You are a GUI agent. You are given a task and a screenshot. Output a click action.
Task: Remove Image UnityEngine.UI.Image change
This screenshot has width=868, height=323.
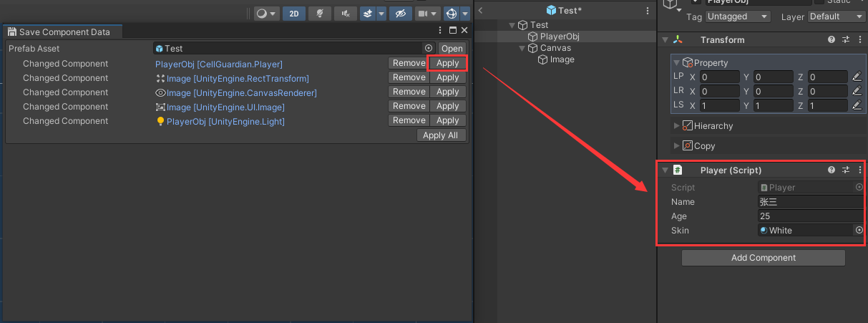pos(409,106)
